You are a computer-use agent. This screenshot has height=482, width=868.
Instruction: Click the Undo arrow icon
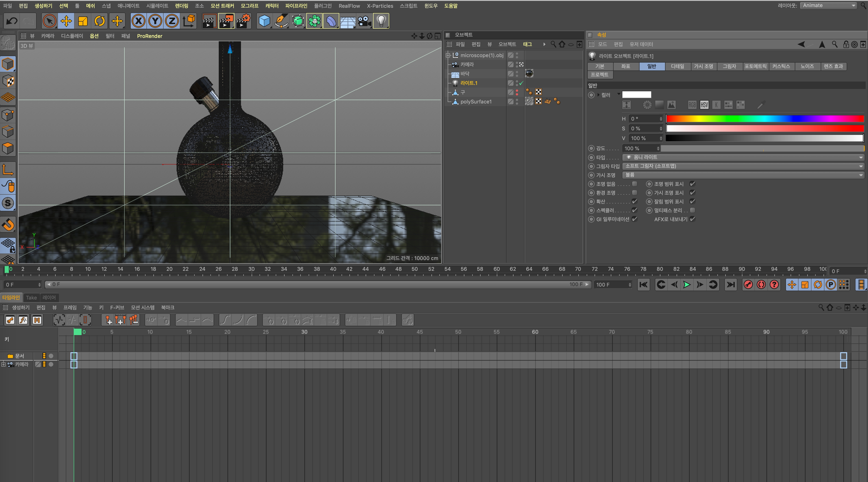point(12,21)
